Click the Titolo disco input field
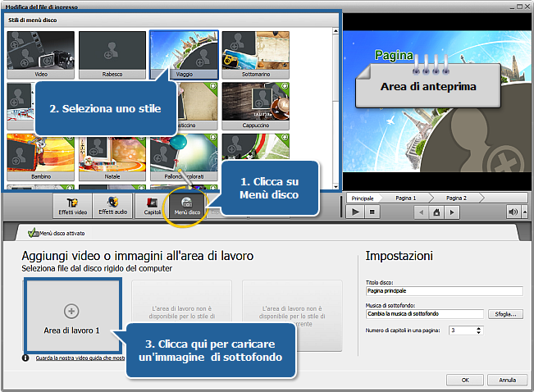The height and width of the screenshot is (392, 534). (444, 291)
